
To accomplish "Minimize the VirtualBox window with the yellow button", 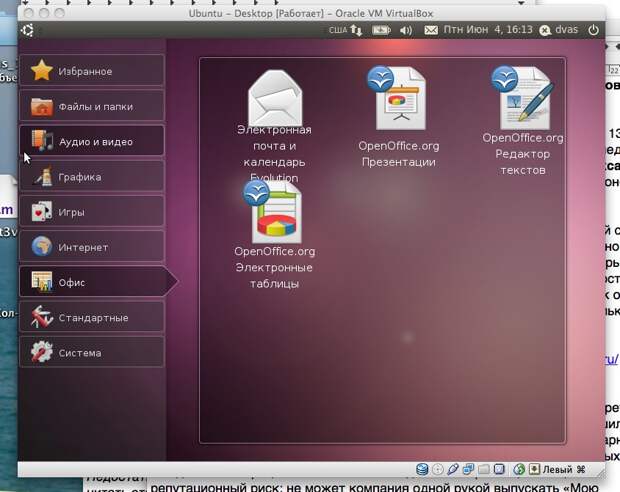I will coord(44,13).
